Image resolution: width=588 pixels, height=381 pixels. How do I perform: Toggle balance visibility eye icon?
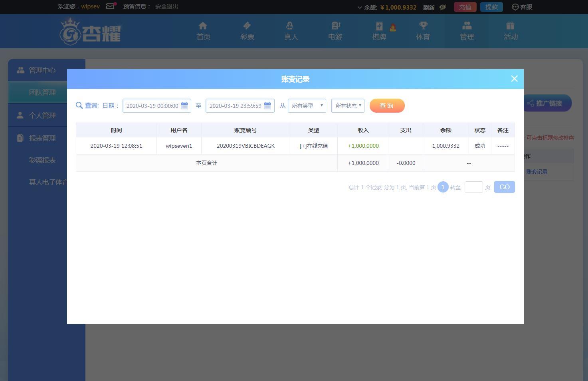(x=442, y=7)
